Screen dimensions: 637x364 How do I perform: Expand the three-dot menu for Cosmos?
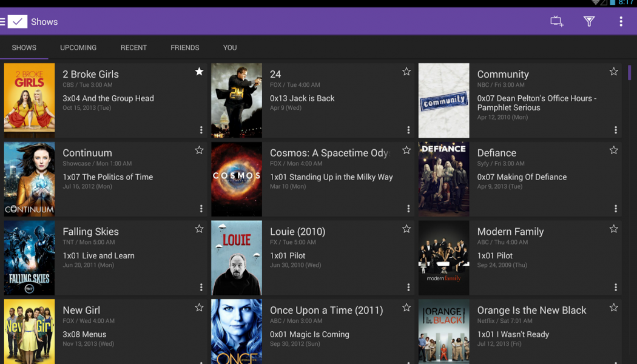coord(408,209)
